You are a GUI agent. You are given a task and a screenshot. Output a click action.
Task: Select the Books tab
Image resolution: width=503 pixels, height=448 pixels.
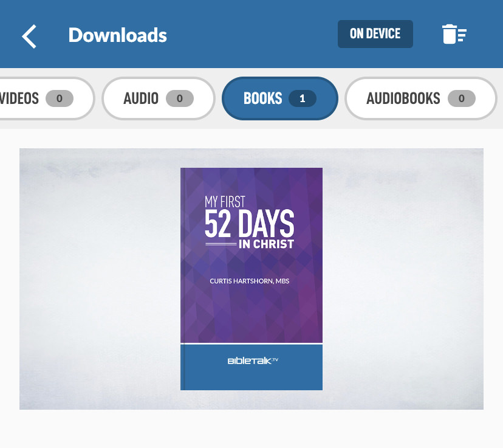coord(279,98)
